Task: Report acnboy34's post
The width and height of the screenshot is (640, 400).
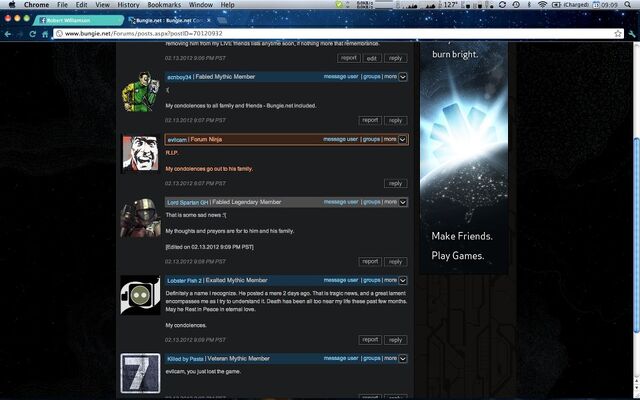Action: (370, 120)
